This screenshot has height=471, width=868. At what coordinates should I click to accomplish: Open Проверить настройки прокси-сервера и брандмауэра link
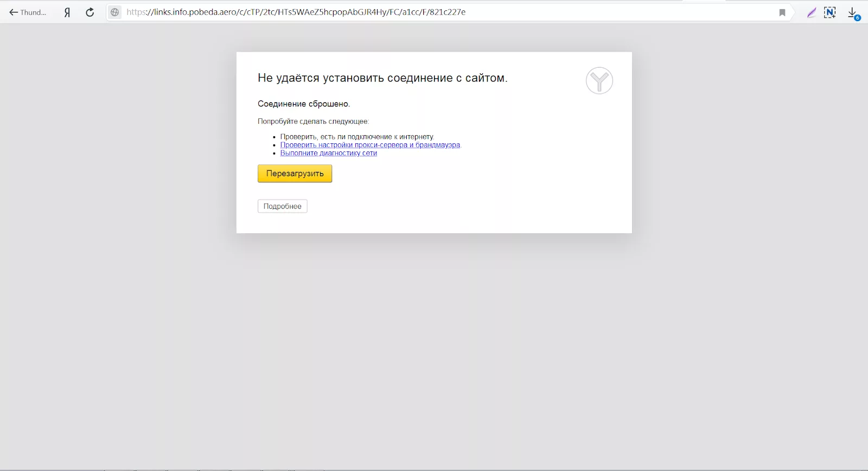point(370,145)
